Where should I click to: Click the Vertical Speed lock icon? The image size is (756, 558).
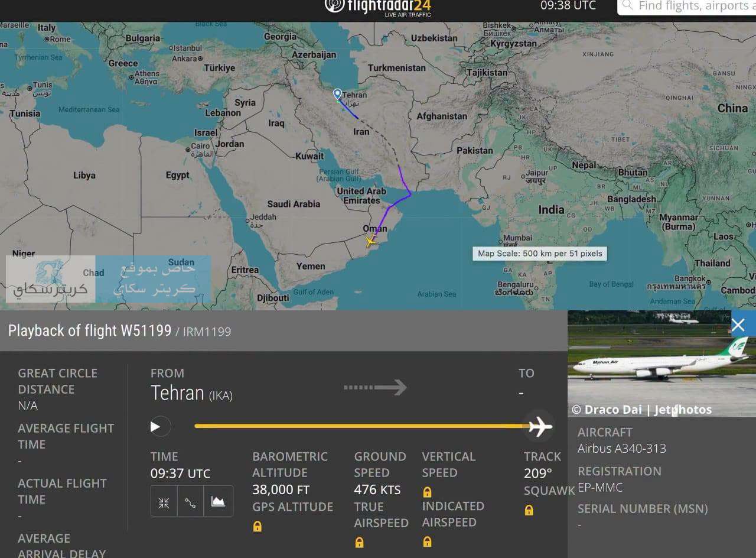tap(427, 492)
